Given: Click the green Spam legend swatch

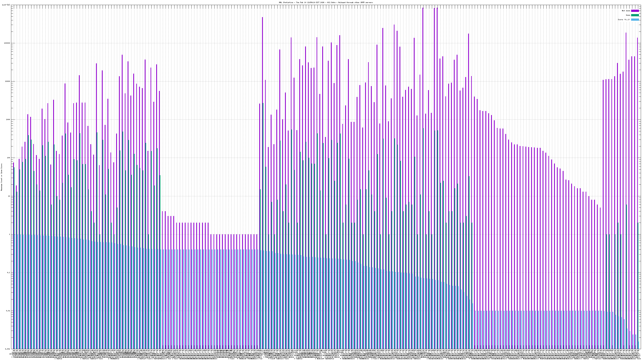Looking at the screenshot, I should tap(635, 15).
